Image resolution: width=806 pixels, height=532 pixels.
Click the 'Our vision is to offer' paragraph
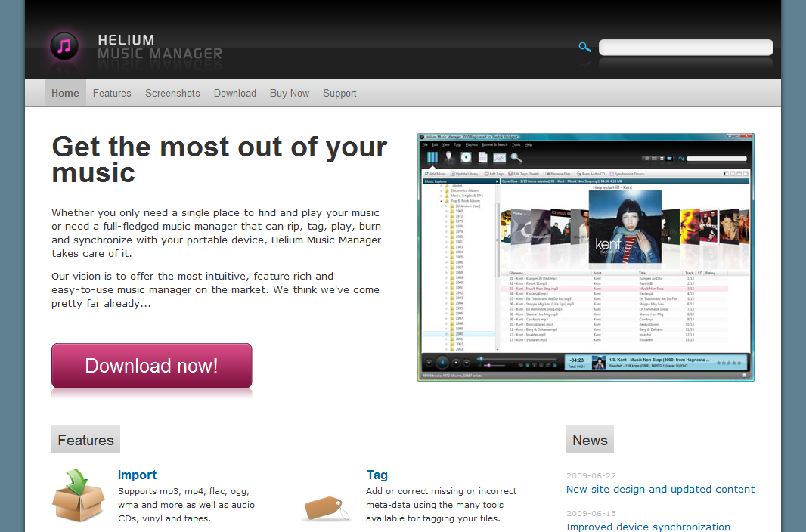pos(215,289)
